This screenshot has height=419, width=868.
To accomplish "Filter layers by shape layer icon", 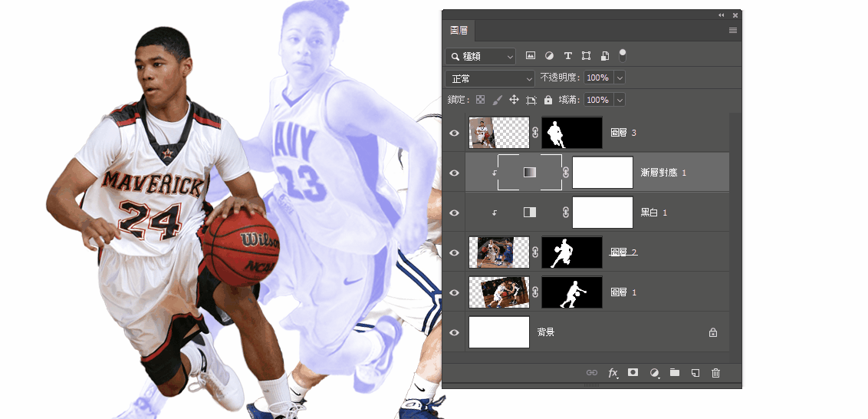I will pos(587,55).
